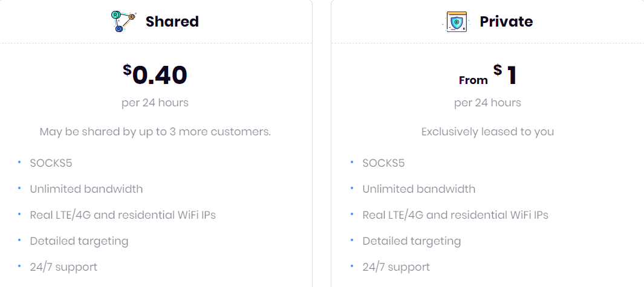
Task: Click Unlimited bandwidth in Shared plan
Action: 86,189
